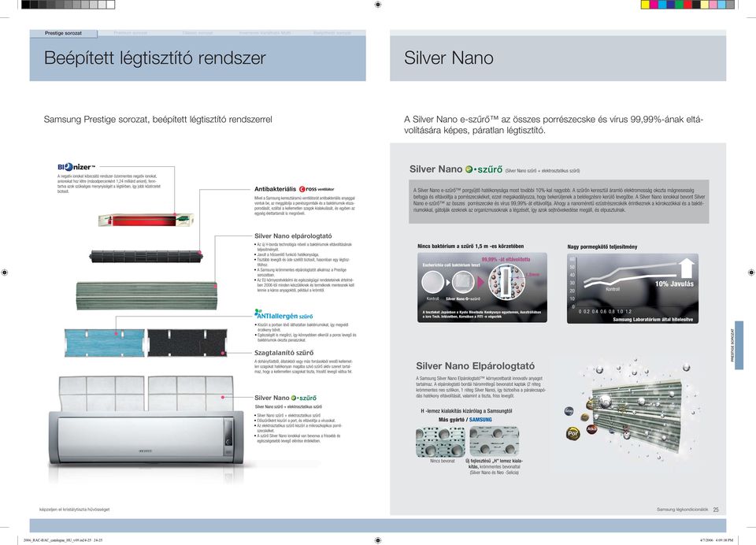Click the black deodorizing filter image
Viewport: 756px width, 545px height.
[187, 343]
